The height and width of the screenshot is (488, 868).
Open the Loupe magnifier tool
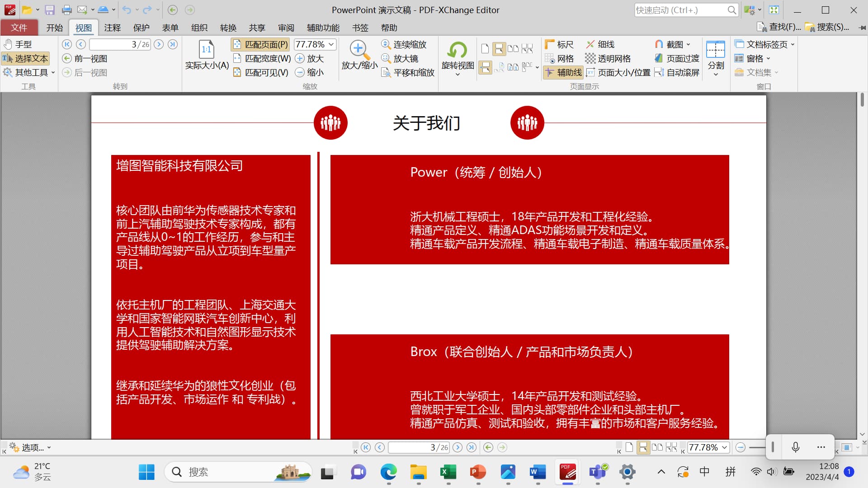point(400,59)
